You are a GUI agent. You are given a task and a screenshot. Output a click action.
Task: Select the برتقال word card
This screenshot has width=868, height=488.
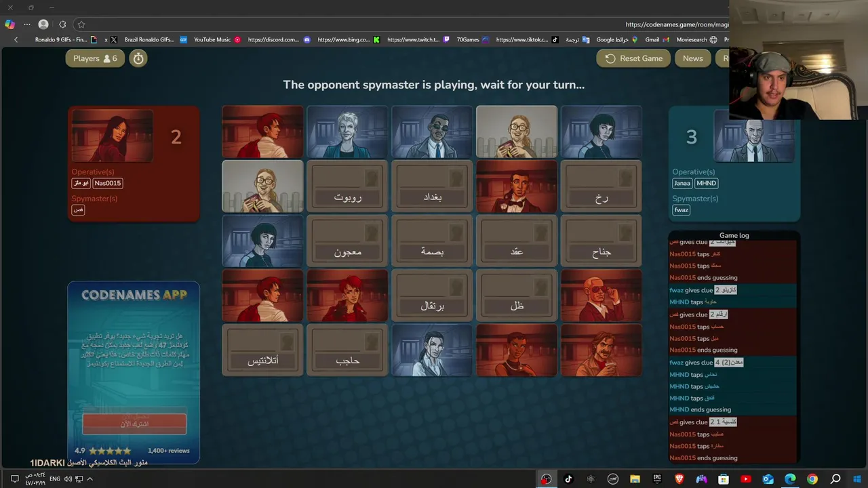[x=432, y=296]
